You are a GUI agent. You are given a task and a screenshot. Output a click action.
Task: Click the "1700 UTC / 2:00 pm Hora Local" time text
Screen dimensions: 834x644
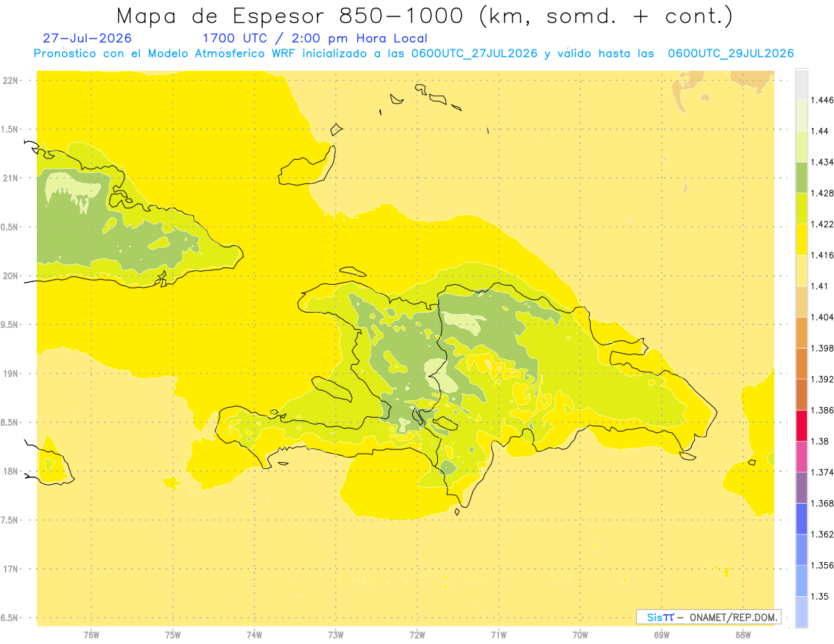pyautogui.click(x=315, y=38)
